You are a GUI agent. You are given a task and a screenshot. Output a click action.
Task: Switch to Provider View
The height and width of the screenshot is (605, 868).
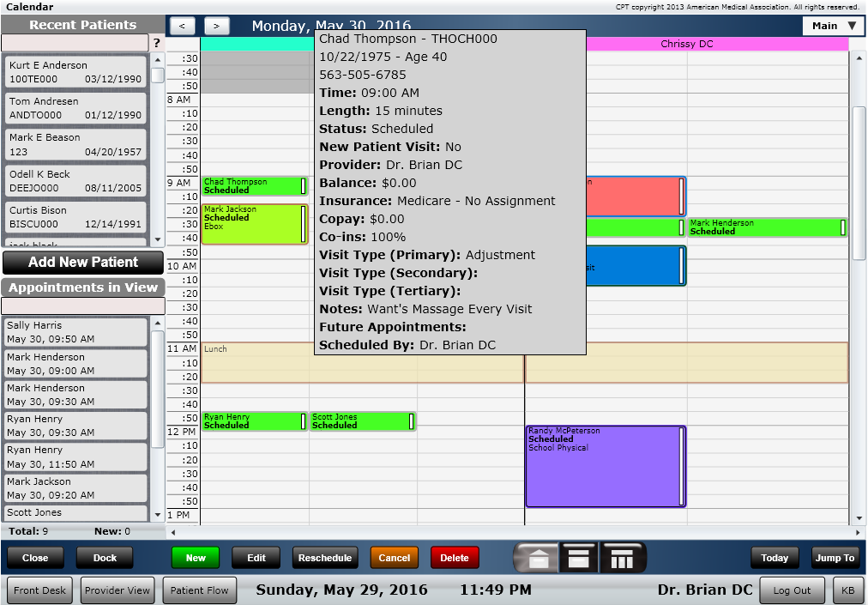(117, 590)
